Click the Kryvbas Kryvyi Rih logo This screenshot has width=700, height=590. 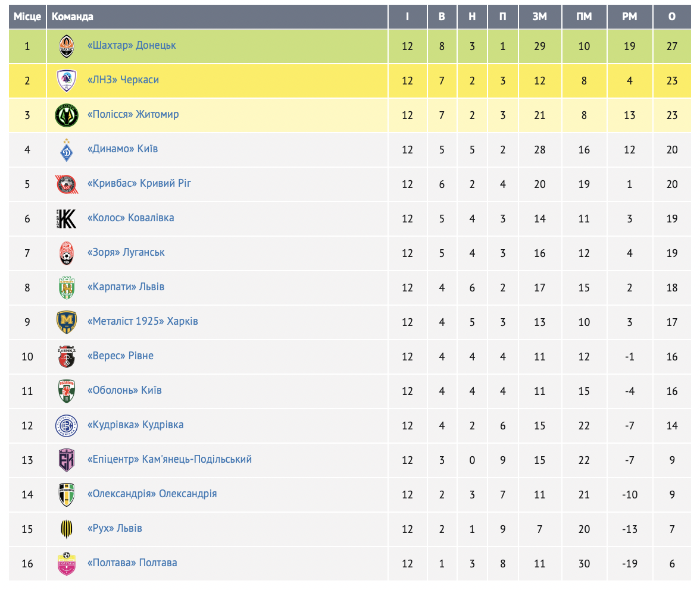click(66, 184)
